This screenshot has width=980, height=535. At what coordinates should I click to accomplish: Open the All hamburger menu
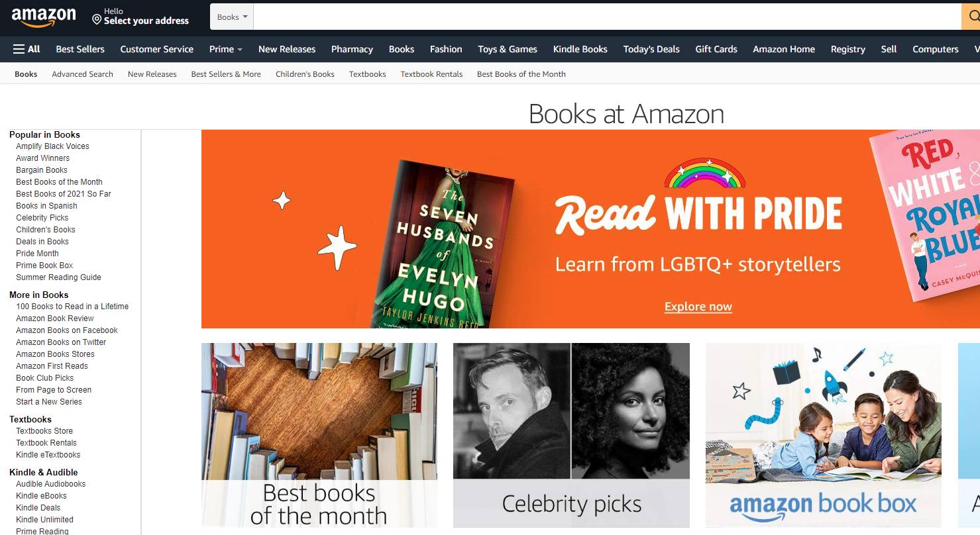tap(27, 49)
